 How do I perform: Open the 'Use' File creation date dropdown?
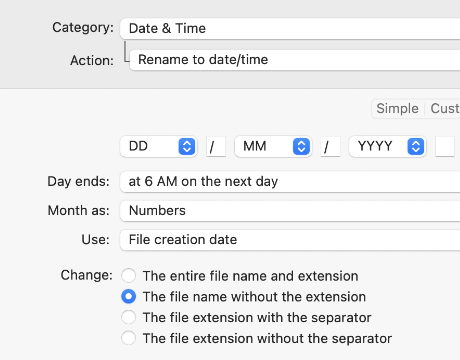(290, 240)
